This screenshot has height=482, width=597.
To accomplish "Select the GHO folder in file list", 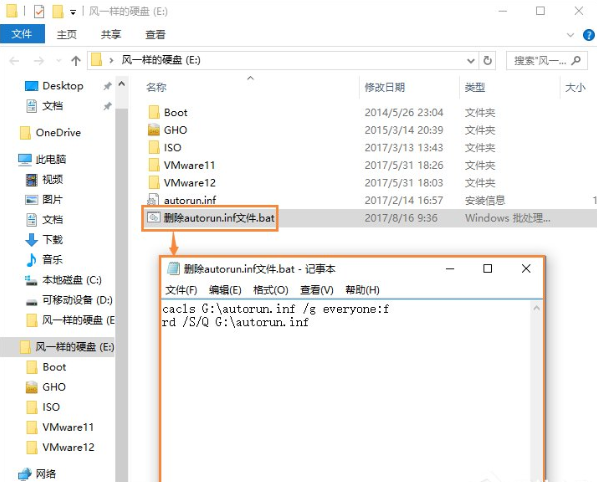I will pyautogui.click(x=168, y=130).
